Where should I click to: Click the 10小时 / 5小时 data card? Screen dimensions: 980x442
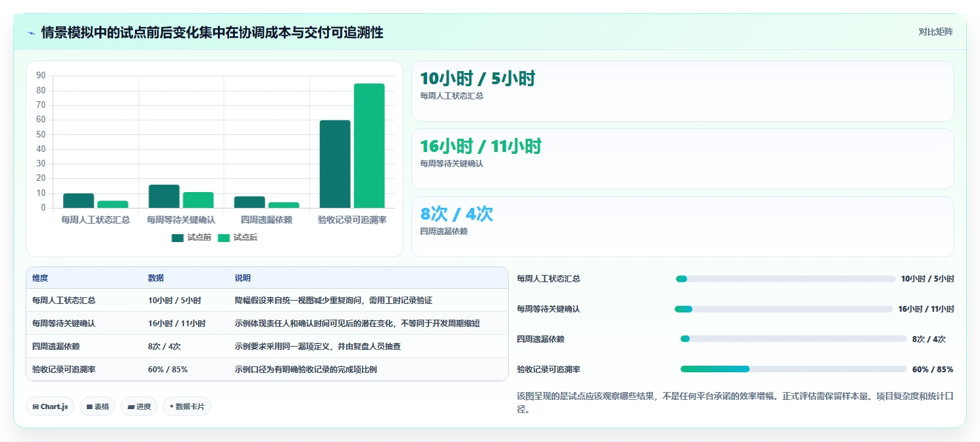coord(683,91)
